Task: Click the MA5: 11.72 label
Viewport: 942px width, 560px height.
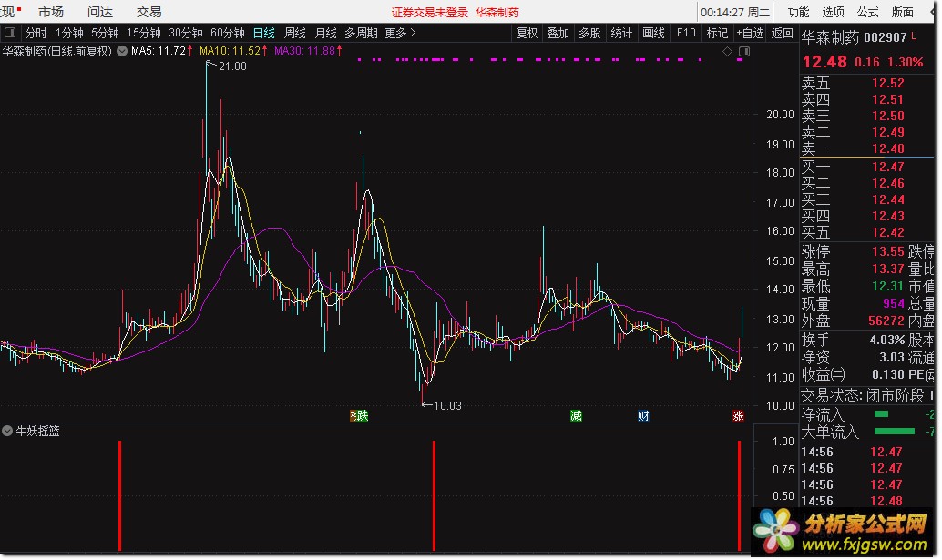Action: point(161,51)
